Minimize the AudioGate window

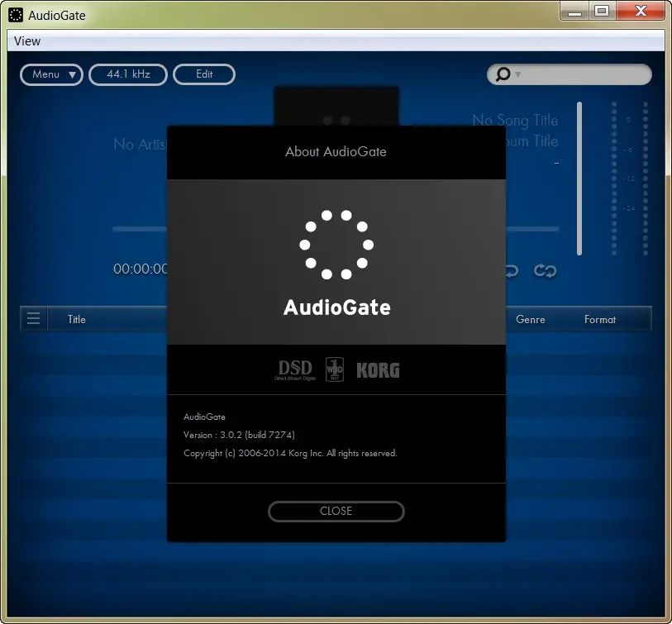pos(574,11)
